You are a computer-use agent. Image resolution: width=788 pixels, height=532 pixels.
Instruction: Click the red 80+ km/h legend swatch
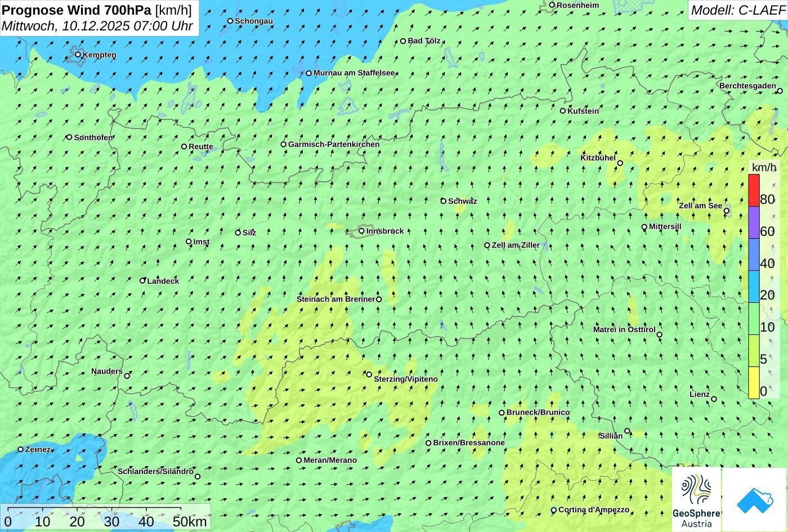click(754, 190)
